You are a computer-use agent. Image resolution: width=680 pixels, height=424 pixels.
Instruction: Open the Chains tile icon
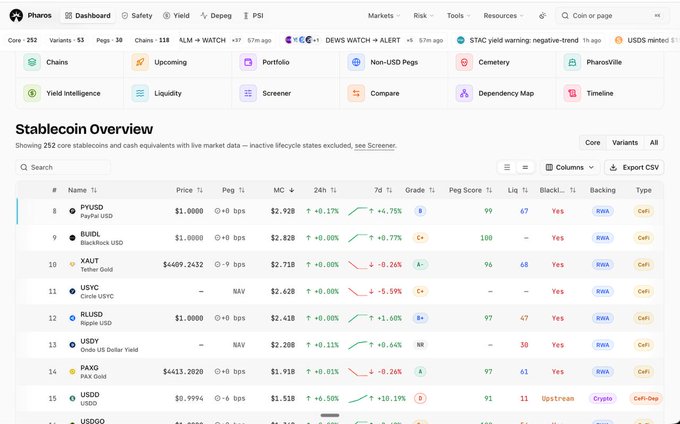click(32, 62)
